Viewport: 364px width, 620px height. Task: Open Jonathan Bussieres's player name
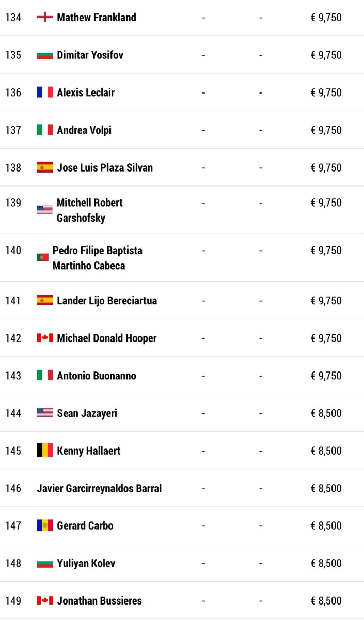tap(99, 601)
